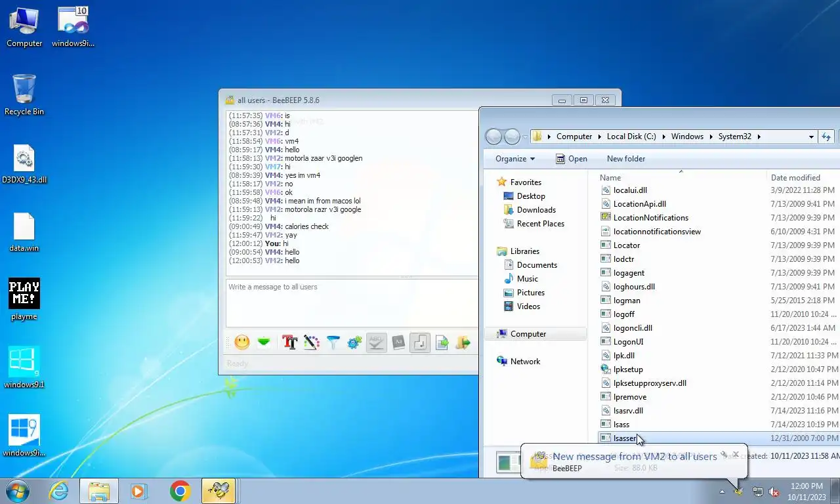Image resolution: width=840 pixels, height=504 pixels.
Task: Show hidden tray icons arrow
Action: [x=723, y=492]
